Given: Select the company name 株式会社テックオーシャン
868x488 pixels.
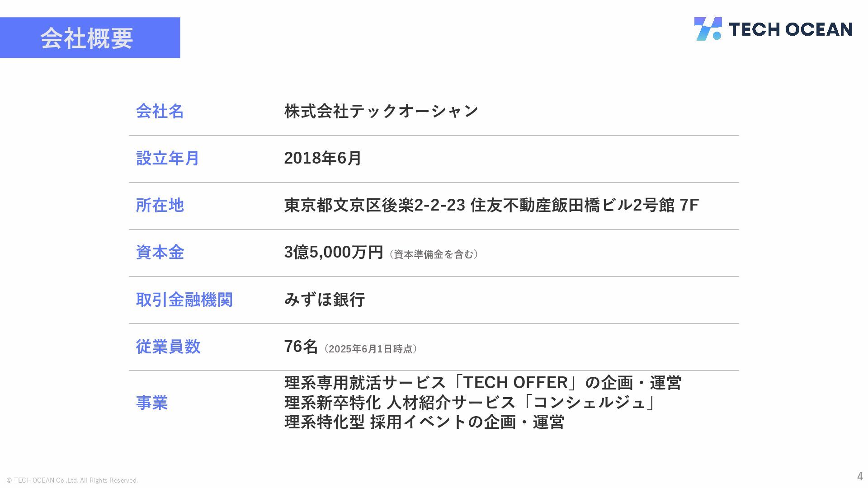Looking at the screenshot, I should pyautogui.click(x=381, y=111).
